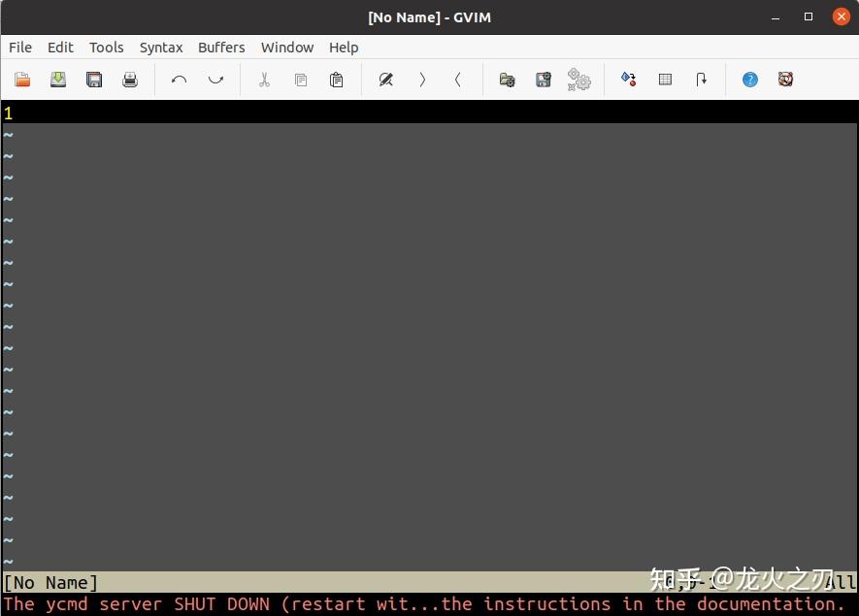Cut selection with the scissors icon
859x616 pixels.
point(265,80)
